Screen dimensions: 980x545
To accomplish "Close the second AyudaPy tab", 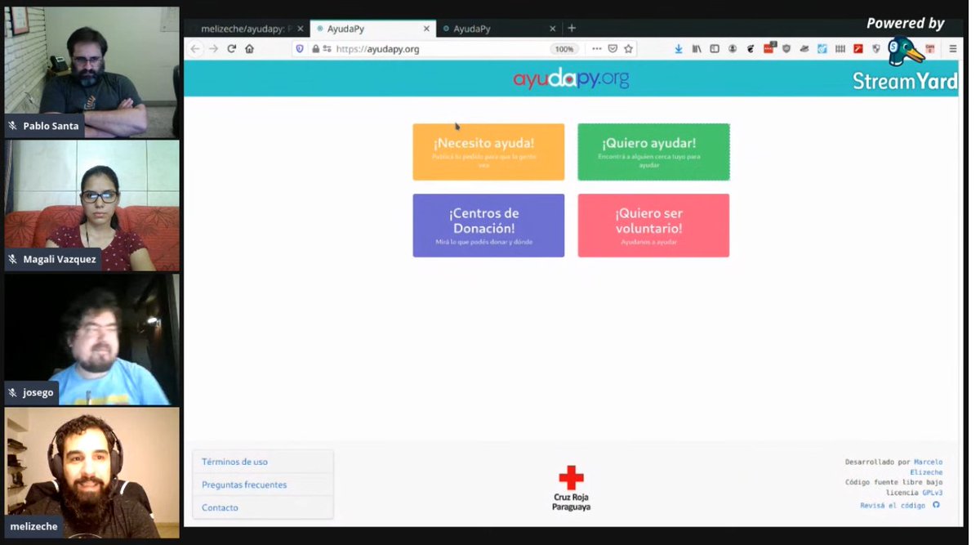I will click(553, 29).
